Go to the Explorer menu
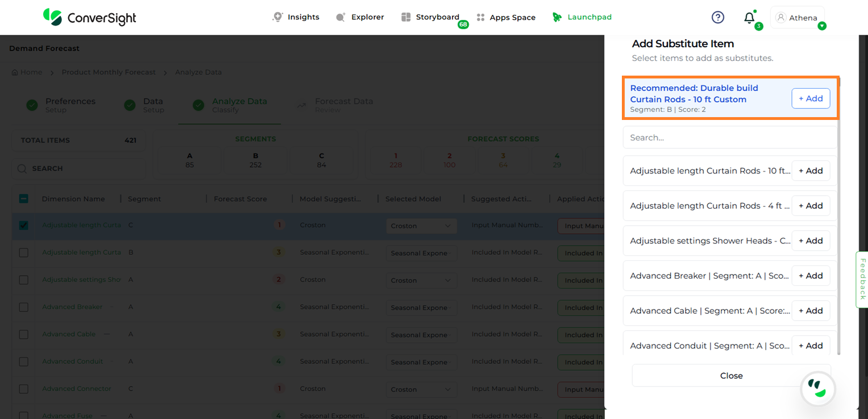The width and height of the screenshot is (868, 419). [360, 17]
